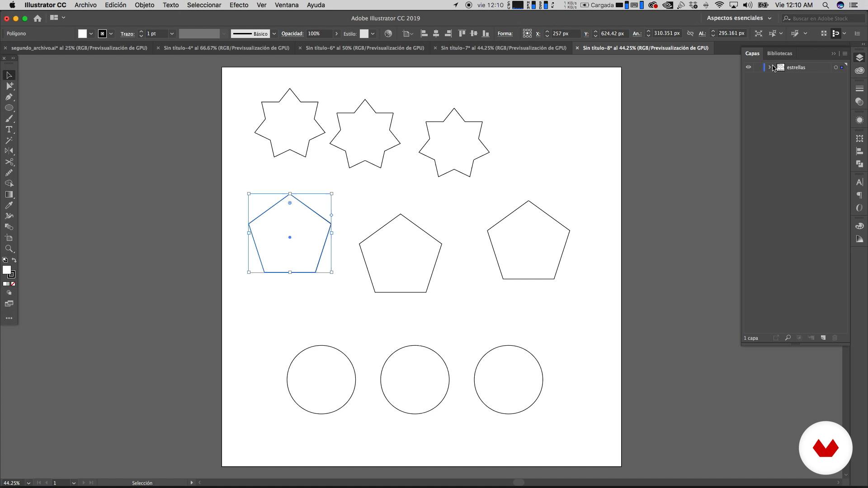Click the estrellas layer target circle

[x=835, y=67]
